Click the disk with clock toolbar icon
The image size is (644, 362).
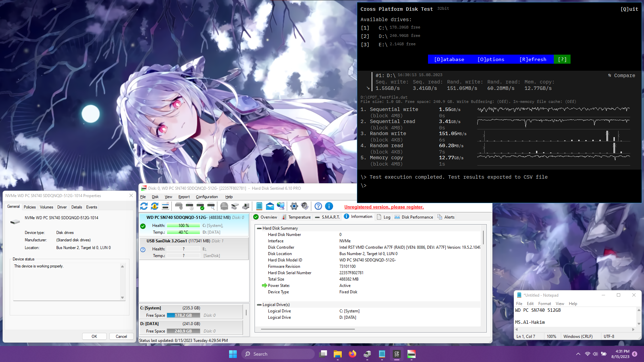tap(190, 206)
